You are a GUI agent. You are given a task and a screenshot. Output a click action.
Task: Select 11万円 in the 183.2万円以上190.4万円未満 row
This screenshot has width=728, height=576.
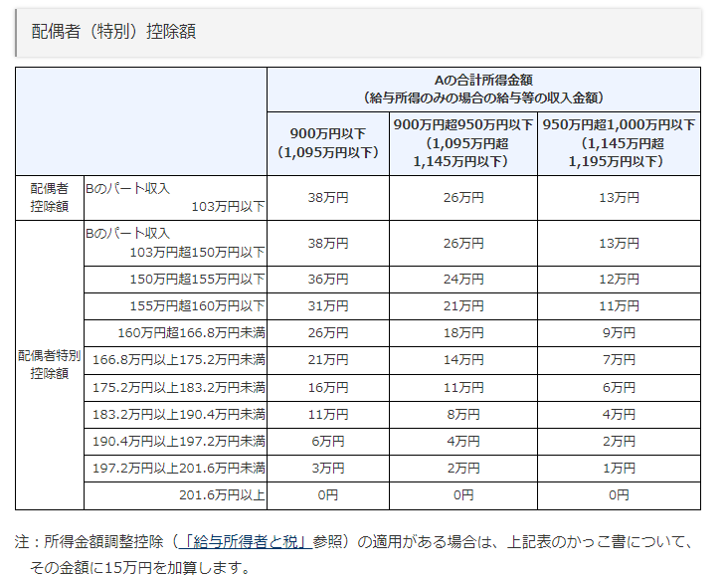pyautogui.click(x=328, y=415)
